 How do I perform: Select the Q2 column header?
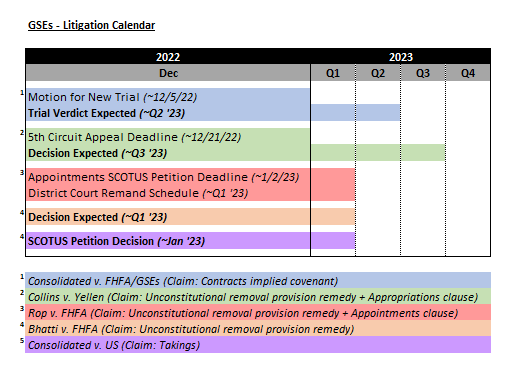coord(378,73)
